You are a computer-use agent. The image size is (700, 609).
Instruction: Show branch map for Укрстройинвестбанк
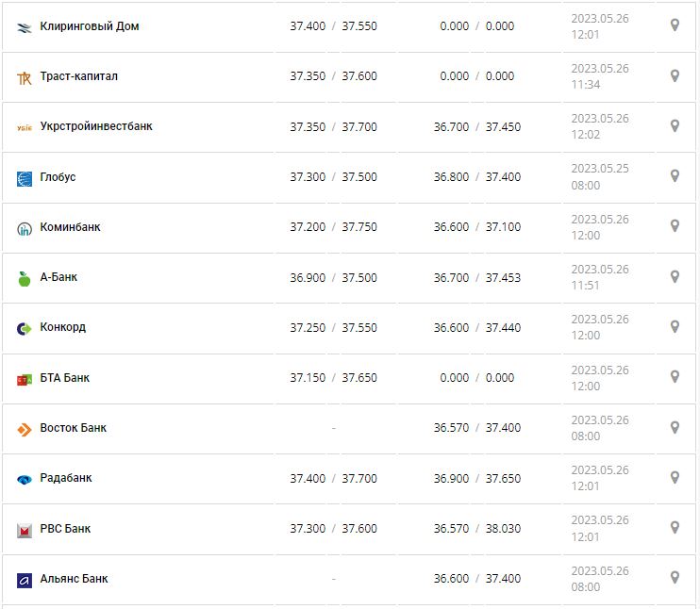675,125
